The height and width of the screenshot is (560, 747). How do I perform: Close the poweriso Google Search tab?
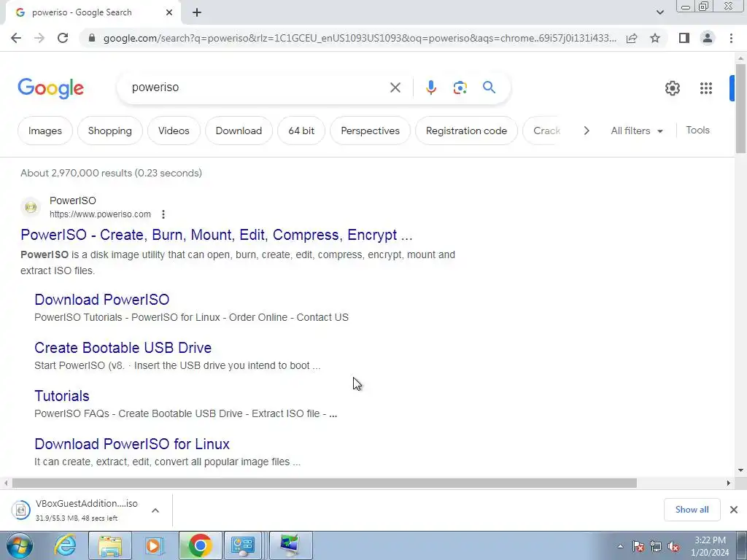point(169,12)
